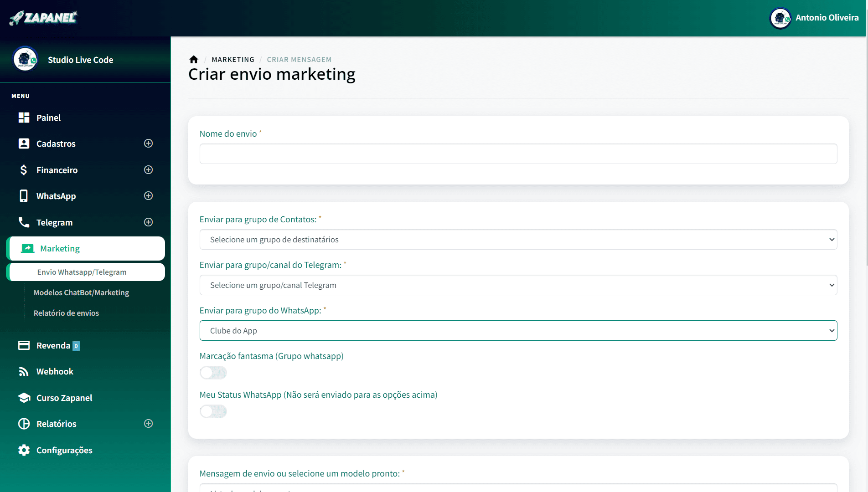This screenshot has height=492, width=868.
Task: Expand the Financeiro menu plus icon
Action: [x=148, y=170]
